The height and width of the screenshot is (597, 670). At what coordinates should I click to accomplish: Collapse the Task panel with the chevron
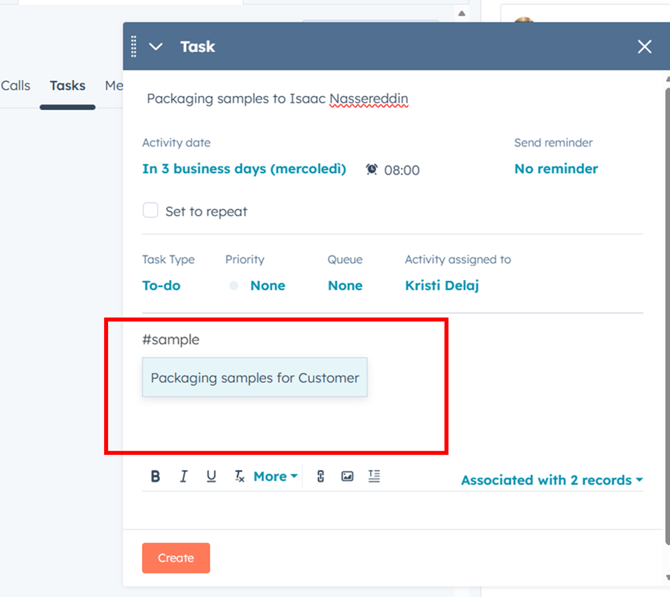[x=155, y=46]
